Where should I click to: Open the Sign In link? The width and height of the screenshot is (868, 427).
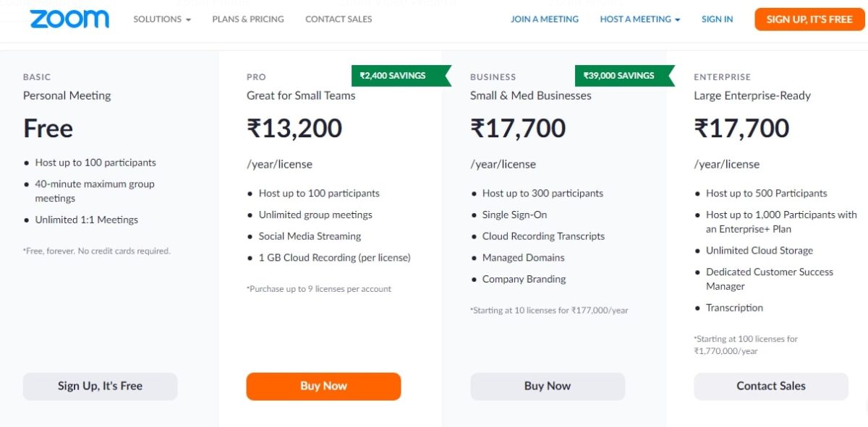point(717,20)
